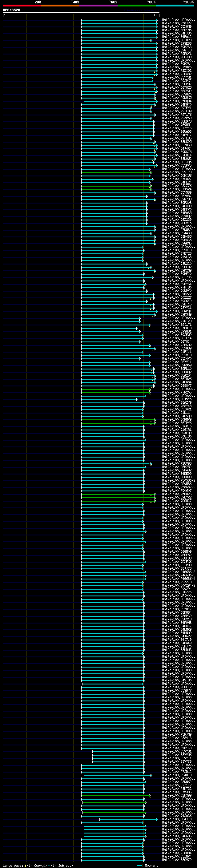Select label UniRef100_B9FLL0
The image size is (197, 868).
coord(177,369)
